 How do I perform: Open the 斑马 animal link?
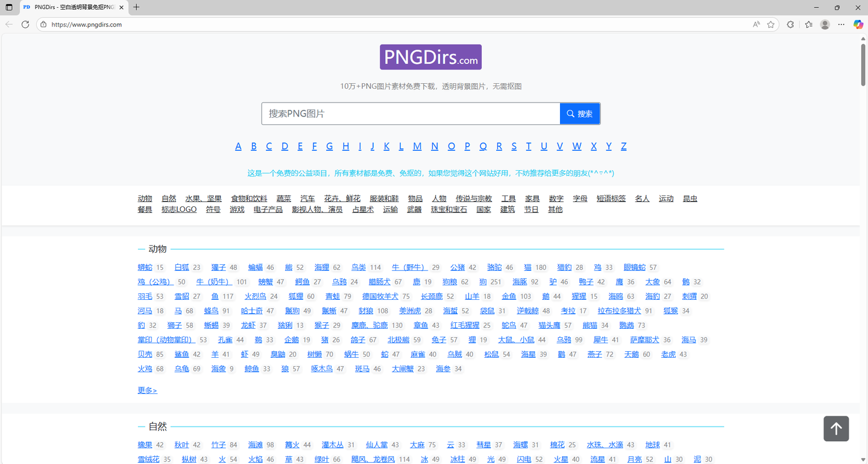[362, 369]
